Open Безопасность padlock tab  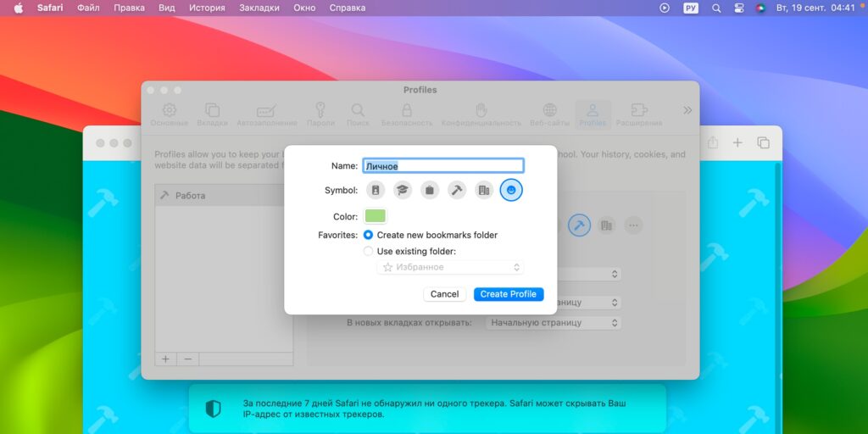click(407, 115)
